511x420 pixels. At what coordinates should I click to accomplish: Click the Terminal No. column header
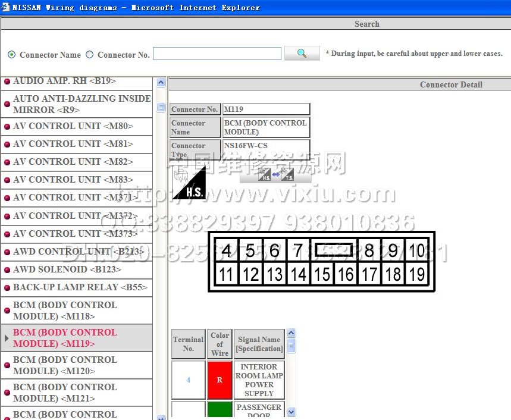[x=189, y=344]
